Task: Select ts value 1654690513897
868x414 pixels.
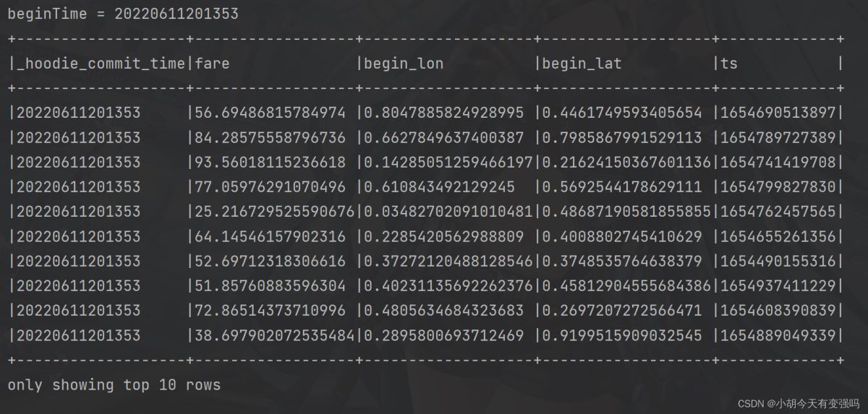Action: (777, 113)
